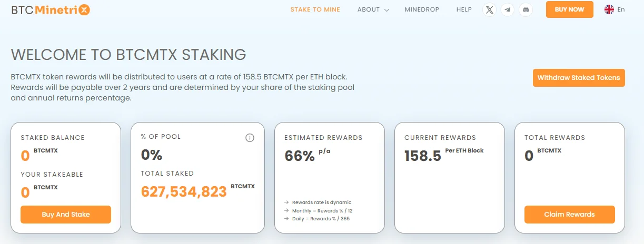Image resolution: width=644 pixels, height=244 pixels.
Task: Click the Buy Now button
Action: [569, 9]
